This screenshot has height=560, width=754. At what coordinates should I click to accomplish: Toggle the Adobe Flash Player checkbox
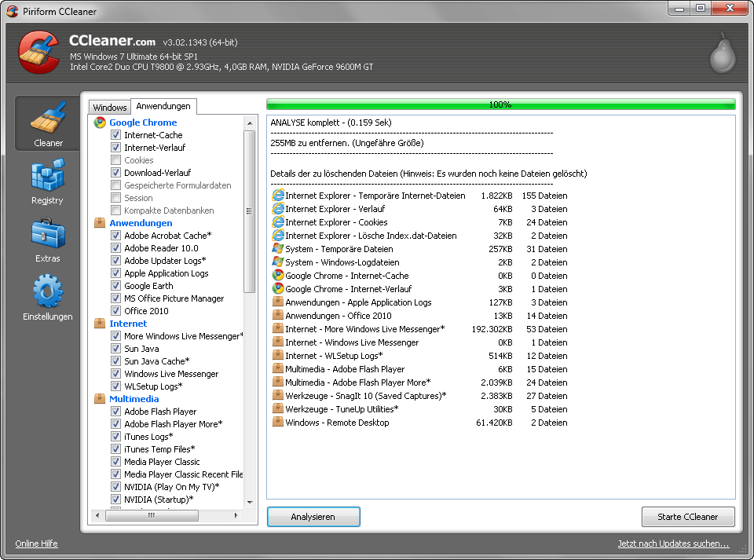[x=116, y=412]
